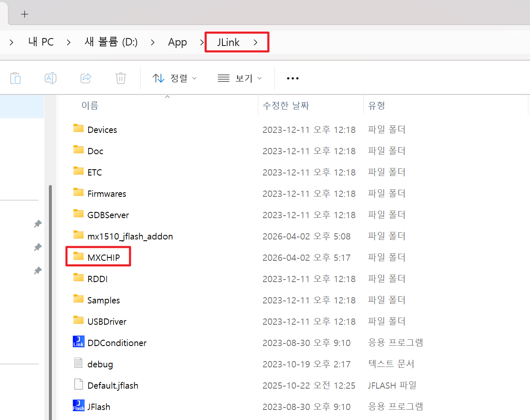
Task: Click the Share icon in toolbar
Action: (86, 78)
